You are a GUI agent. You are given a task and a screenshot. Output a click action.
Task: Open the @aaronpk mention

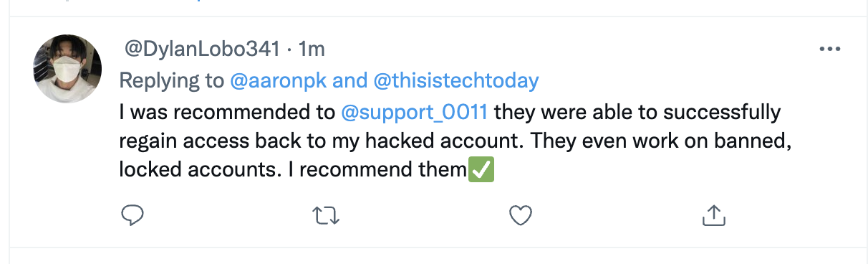(x=279, y=80)
